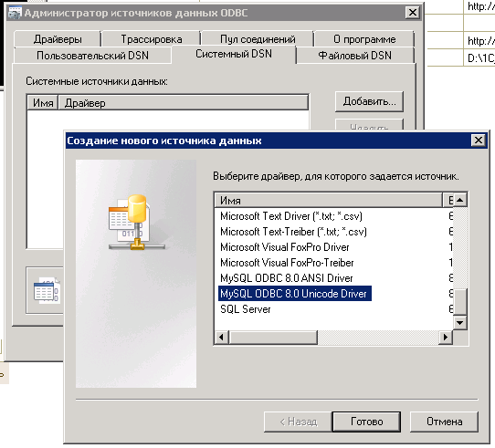Close the Создание нового источника данных dialog

[x=479, y=141]
